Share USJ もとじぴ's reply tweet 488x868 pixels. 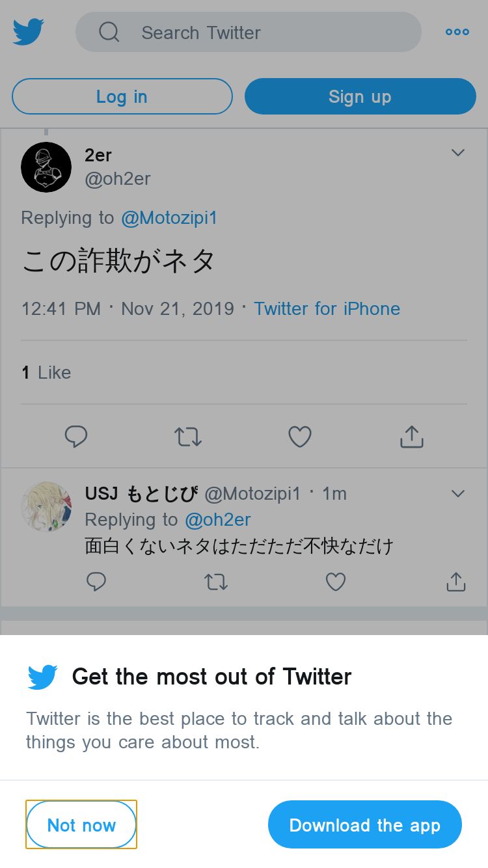456,581
